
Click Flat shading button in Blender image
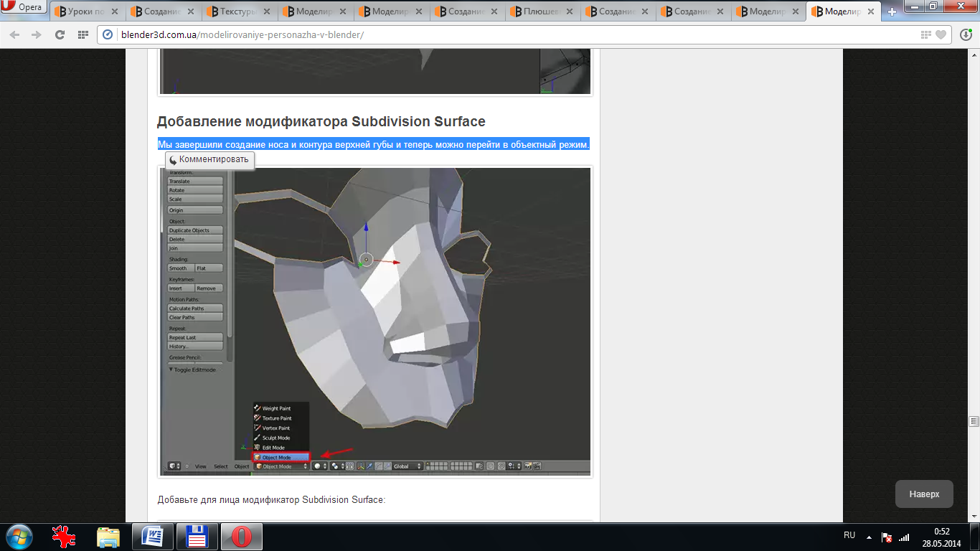pos(209,268)
